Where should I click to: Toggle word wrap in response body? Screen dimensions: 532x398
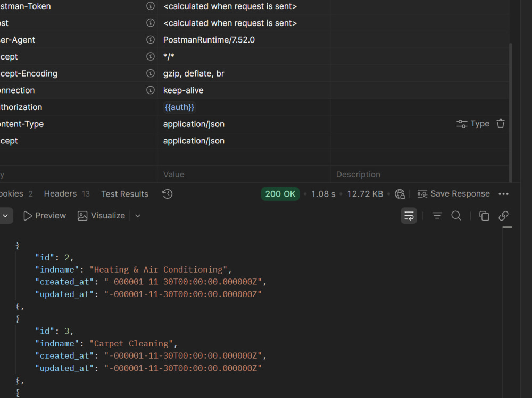point(409,216)
